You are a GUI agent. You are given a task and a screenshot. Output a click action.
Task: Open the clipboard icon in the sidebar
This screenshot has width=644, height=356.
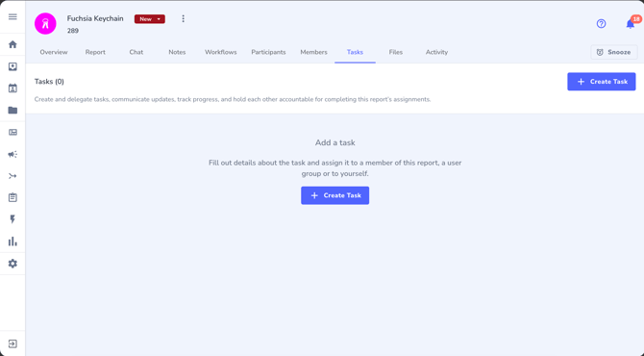(12, 198)
